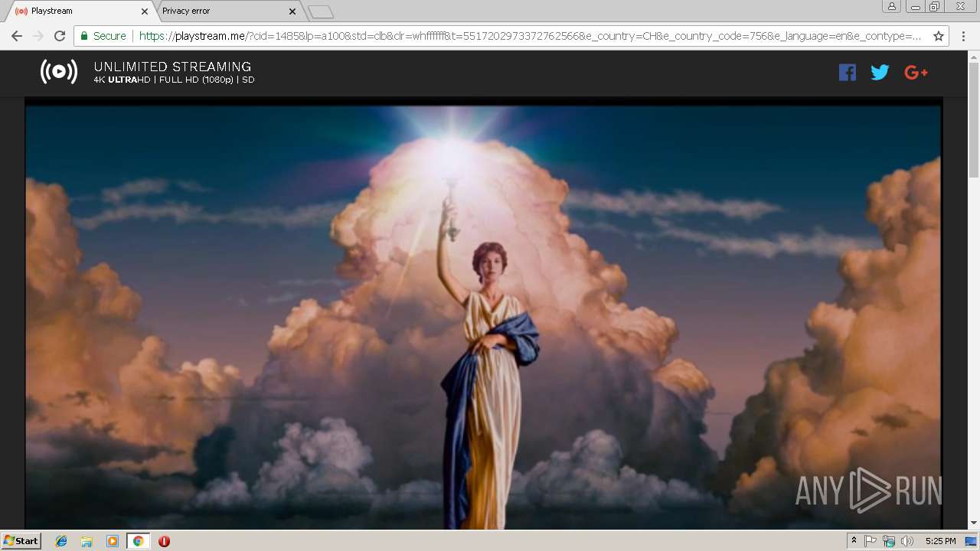This screenshot has height=551, width=980.
Task: Click the browser forward arrow
Action: pyautogui.click(x=38, y=36)
